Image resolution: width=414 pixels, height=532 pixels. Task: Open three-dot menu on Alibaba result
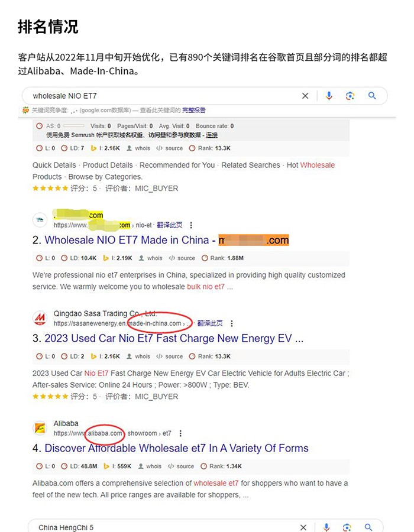[x=180, y=434]
